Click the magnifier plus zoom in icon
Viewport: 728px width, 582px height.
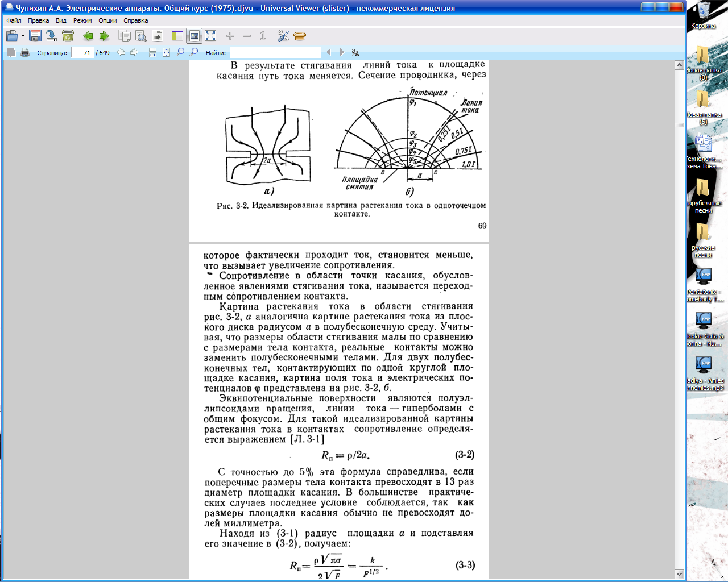194,52
